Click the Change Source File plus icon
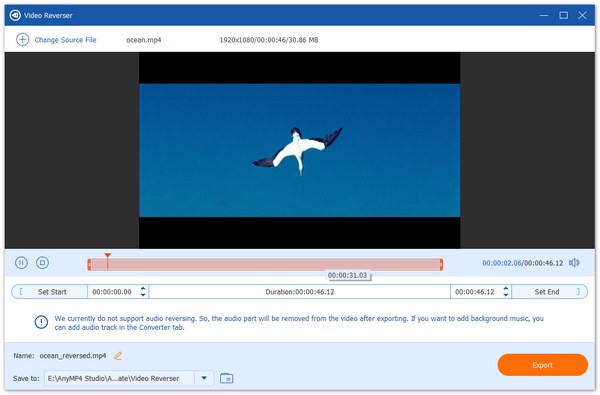The height and width of the screenshot is (395, 600). (23, 39)
